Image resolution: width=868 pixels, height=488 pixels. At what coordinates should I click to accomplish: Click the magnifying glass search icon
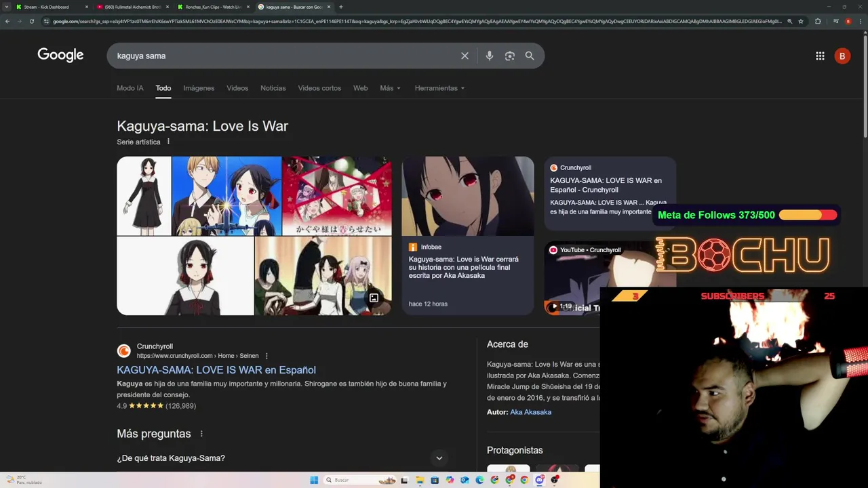click(x=530, y=56)
